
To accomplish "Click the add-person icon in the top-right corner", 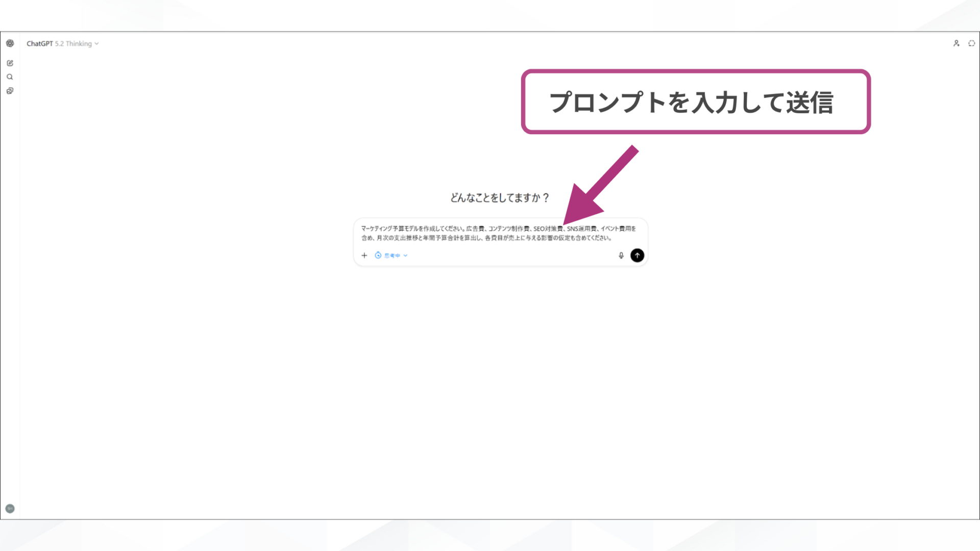I will coord(956,43).
